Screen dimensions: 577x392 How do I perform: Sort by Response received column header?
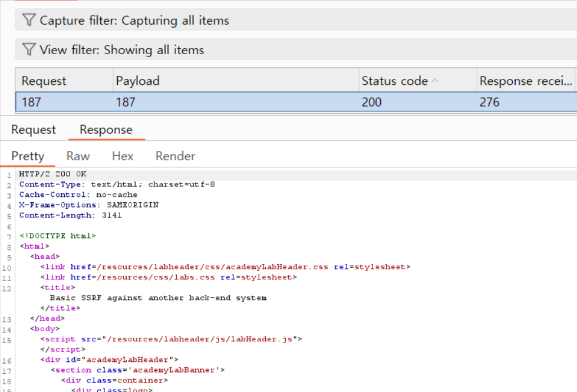point(526,81)
